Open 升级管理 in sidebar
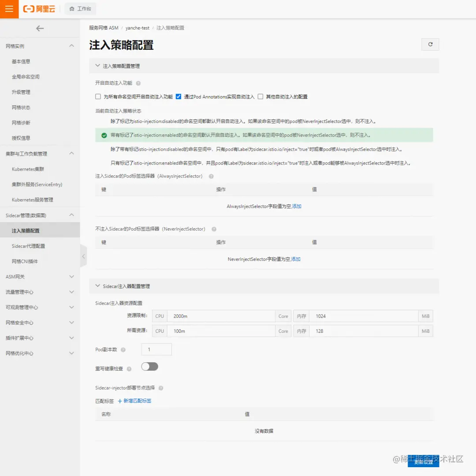The width and height of the screenshot is (476, 476). tap(21, 92)
